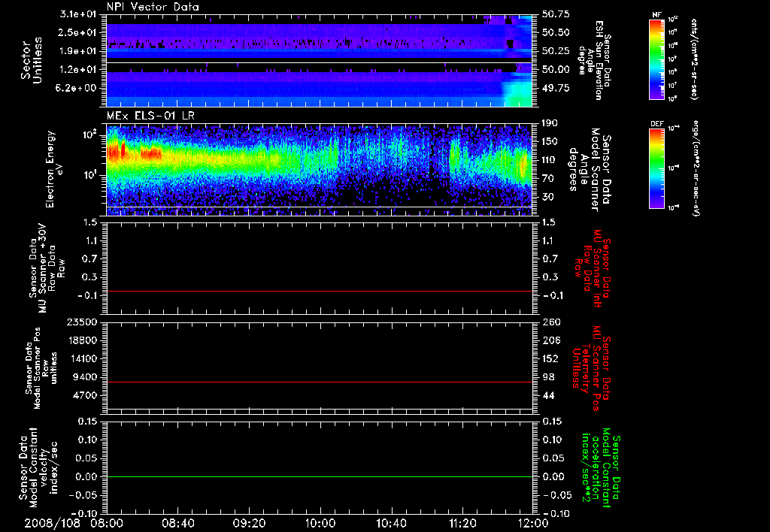Viewport: 770px width, 532px height.
Task: Click the 08:00 time axis label
Action: (107, 522)
